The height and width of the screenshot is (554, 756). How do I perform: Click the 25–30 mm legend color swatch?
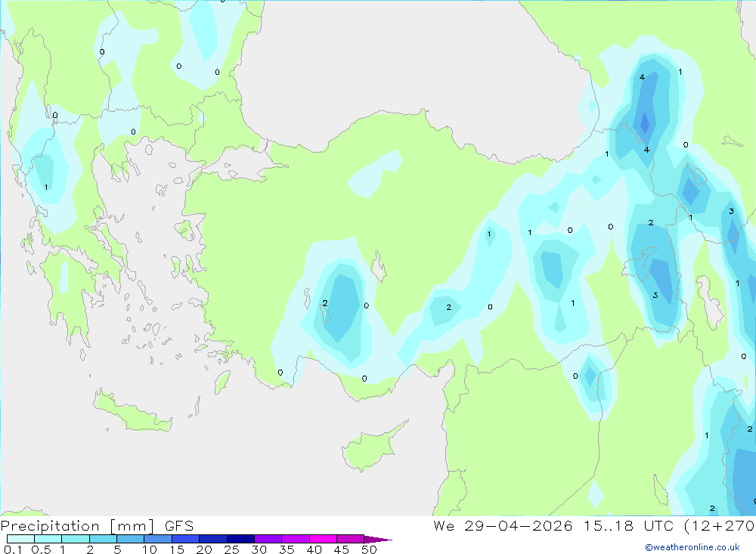(240, 539)
